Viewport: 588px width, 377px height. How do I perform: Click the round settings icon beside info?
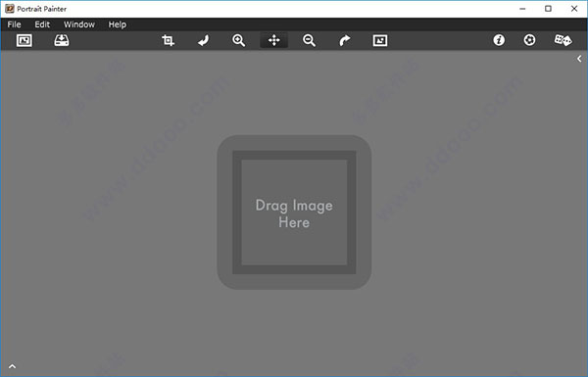[529, 40]
